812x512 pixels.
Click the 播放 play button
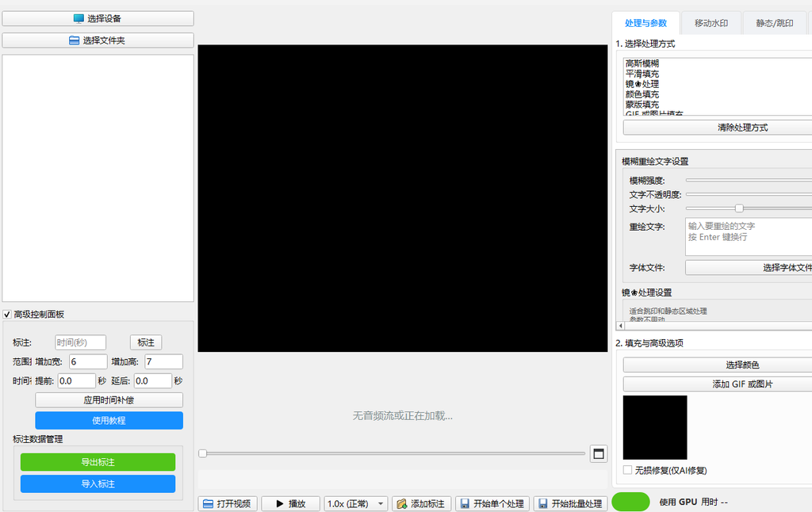coord(290,503)
